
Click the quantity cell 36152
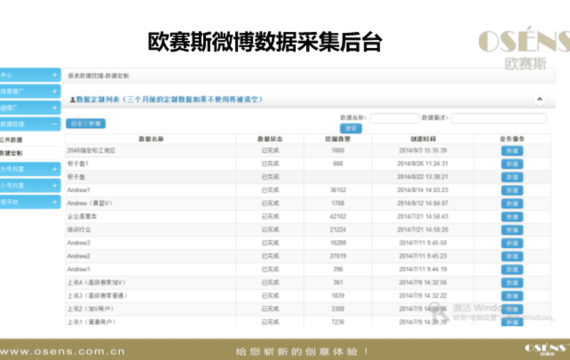tap(338, 190)
